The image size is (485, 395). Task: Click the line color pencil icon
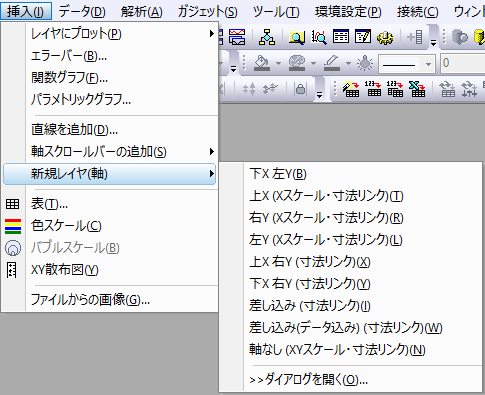(332, 63)
